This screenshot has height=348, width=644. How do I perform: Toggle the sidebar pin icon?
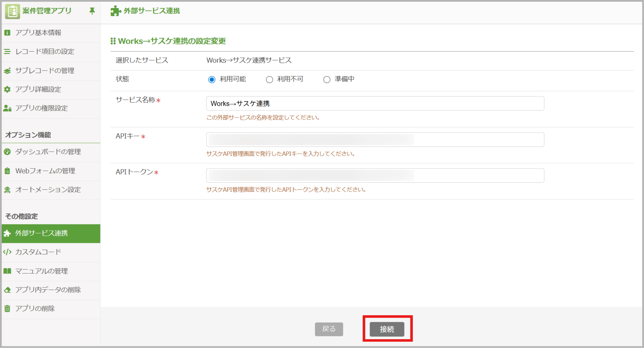[x=92, y=11]
